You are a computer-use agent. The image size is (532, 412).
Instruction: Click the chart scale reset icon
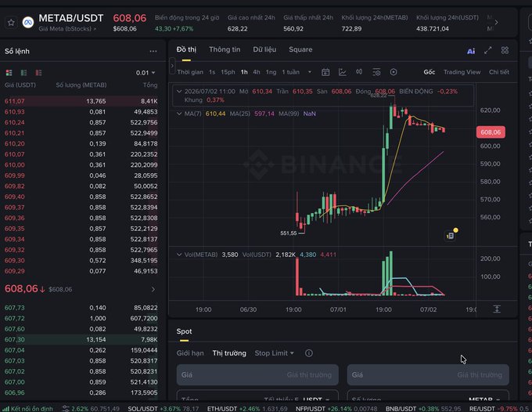(496, 309)
